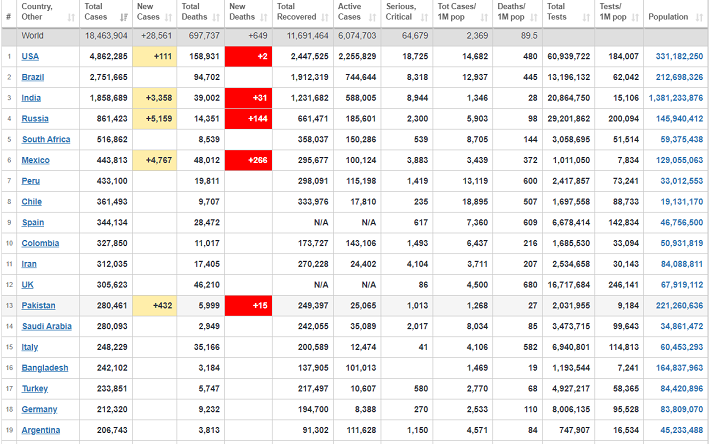Open the India country link
Viewport: 710px width, 444px height.
[31, 98]
